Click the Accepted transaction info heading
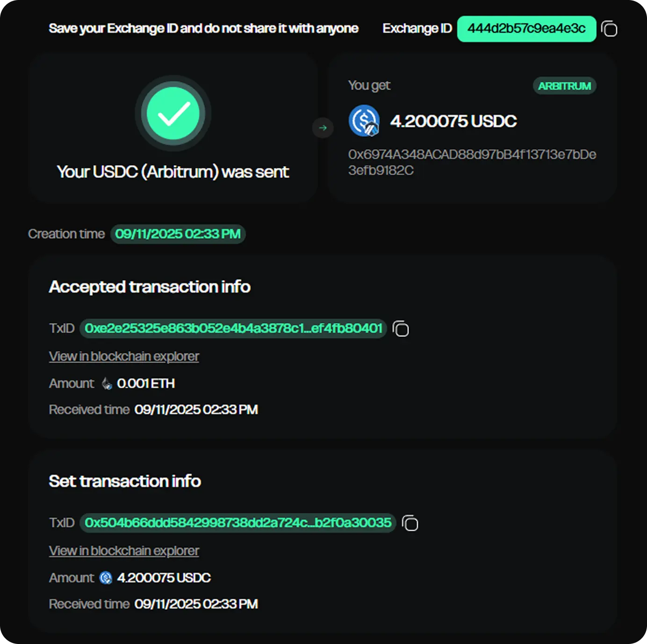The width and height of the screenshot is (647, 644). pos(150,287)
